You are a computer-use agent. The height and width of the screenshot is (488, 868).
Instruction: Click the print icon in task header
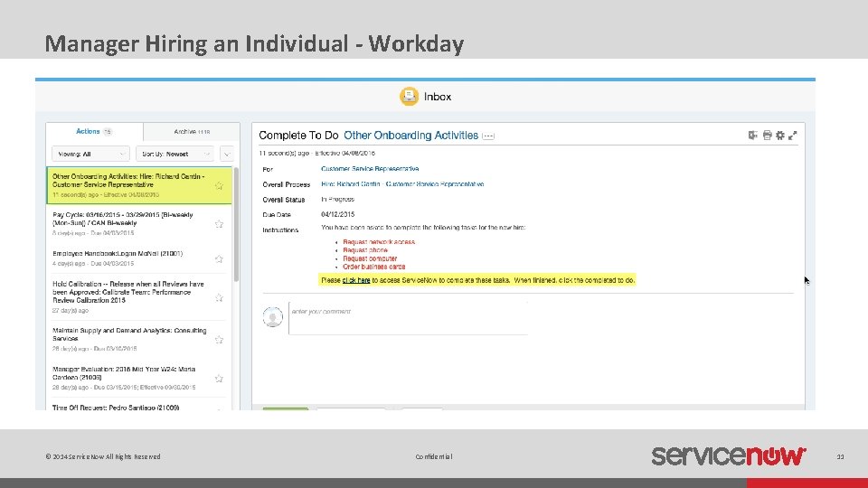(x=768, y=135)
